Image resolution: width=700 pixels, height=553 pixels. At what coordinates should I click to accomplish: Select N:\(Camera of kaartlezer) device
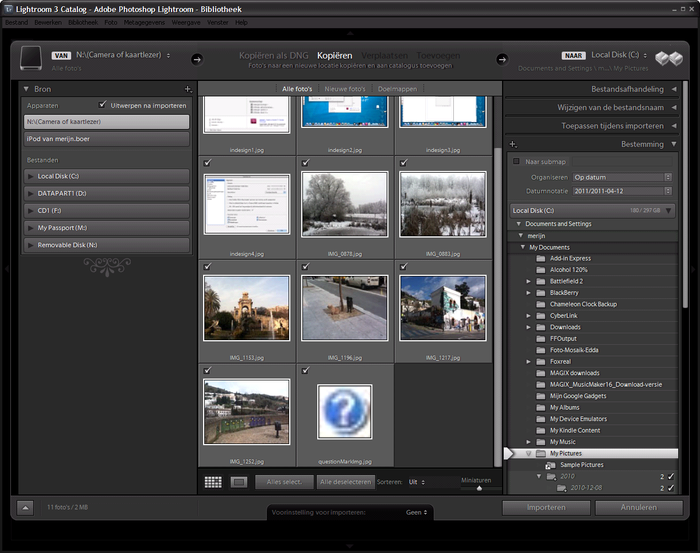pyautogui.click(x=106, y=121)
